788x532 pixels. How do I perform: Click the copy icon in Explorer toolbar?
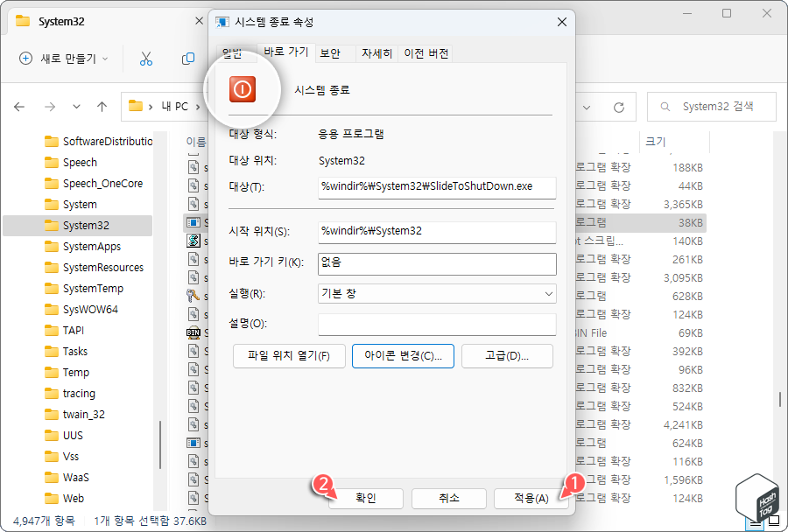pos(186,56)
